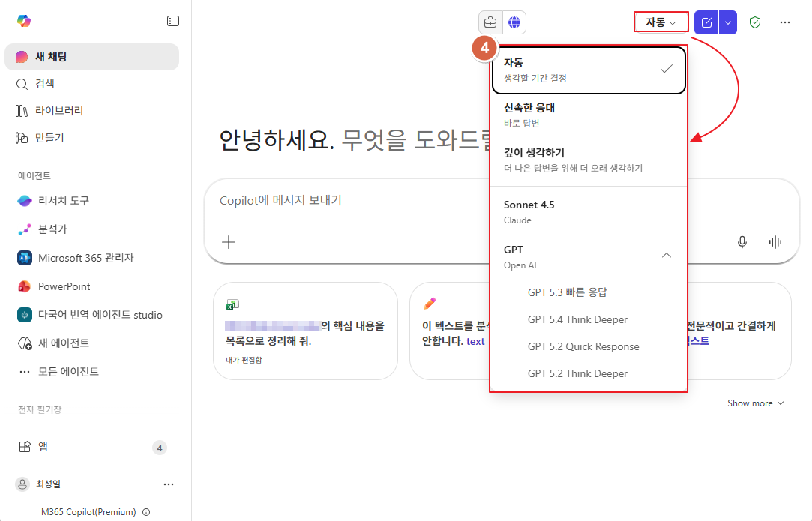The image size is (812, 521).
Task: Click the green shield protection icon
Action: tap(755, 22)
